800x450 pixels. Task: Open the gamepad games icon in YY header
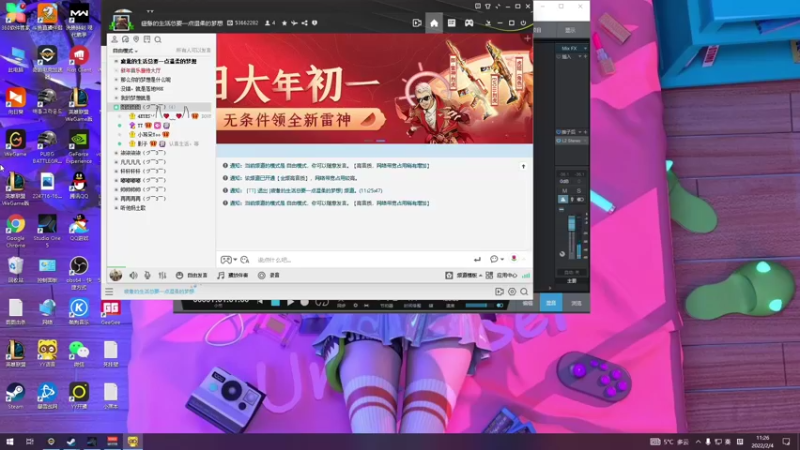point(469,23)
